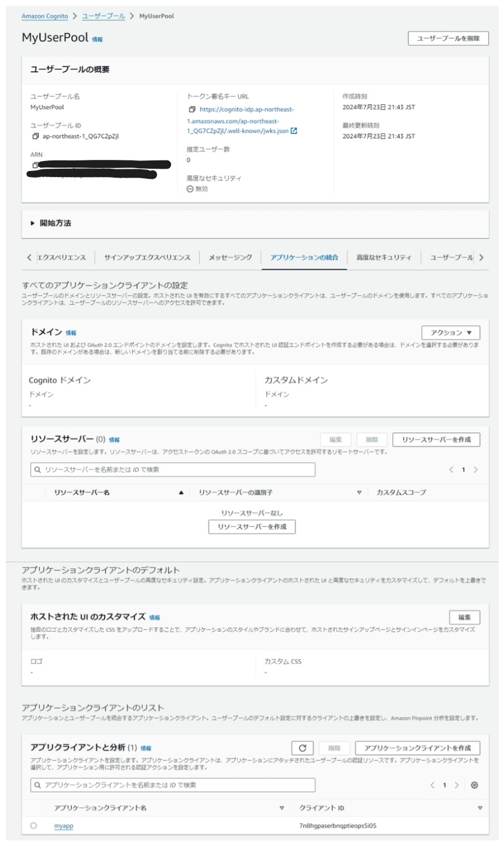Switch to メッセージング tab

click(230, 258)
